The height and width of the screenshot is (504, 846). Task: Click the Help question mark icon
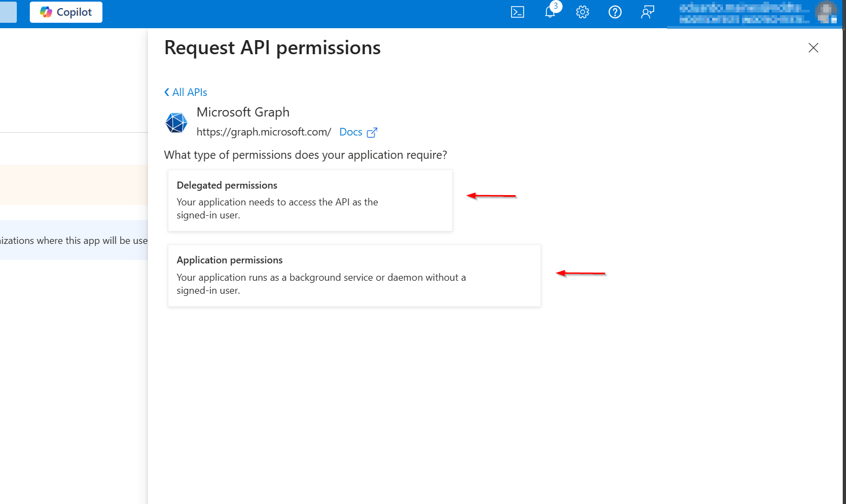click(615, 12)
